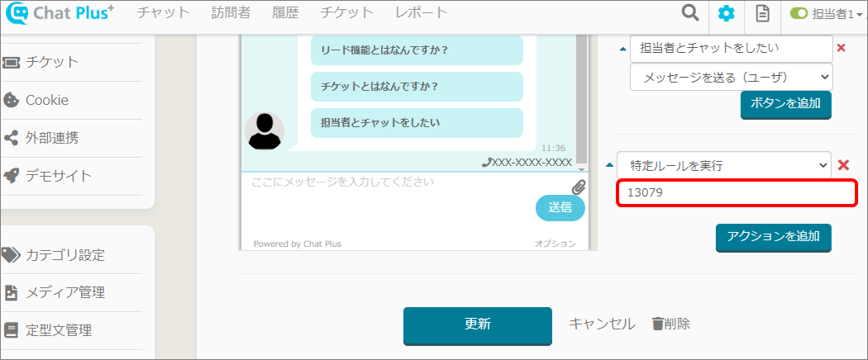Image resolution: width=868 pixels, height=360 pixels.
Task: Open the document icon in header
Action: 763,13
